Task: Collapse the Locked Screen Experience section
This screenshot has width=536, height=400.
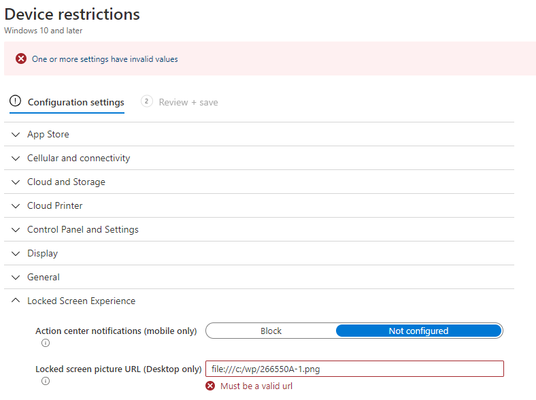Action: (x=259, y=301)
